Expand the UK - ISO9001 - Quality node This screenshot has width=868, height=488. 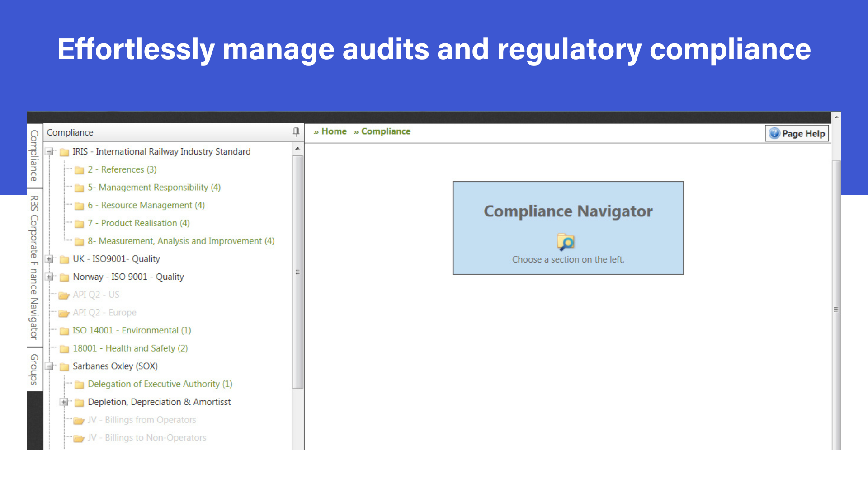49,259
